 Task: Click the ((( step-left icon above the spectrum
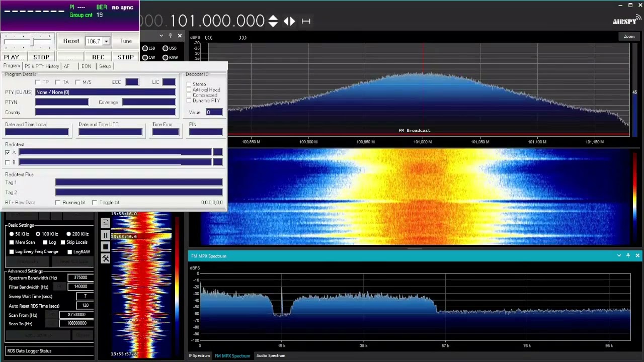click(208, 37)
